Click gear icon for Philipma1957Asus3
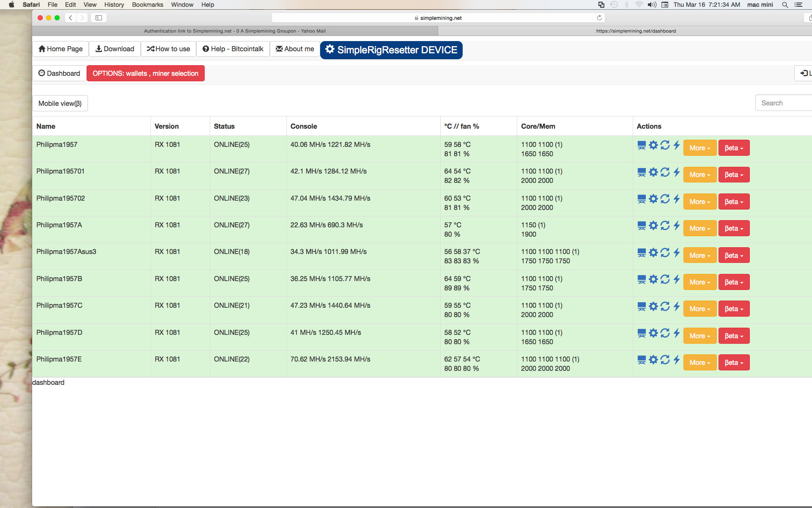Screen dimensions: 812x508 [653, 253]
